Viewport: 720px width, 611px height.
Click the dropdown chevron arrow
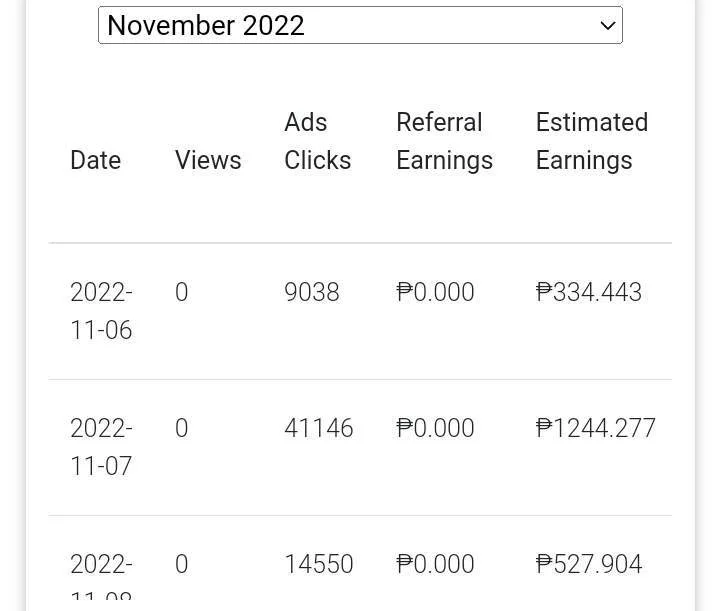coord(608,26)
